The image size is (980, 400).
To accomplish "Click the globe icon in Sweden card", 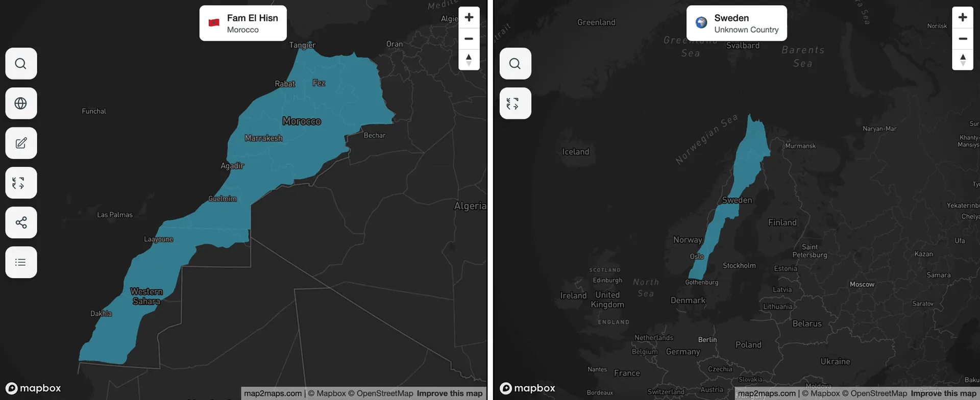I will click(701, 22).
